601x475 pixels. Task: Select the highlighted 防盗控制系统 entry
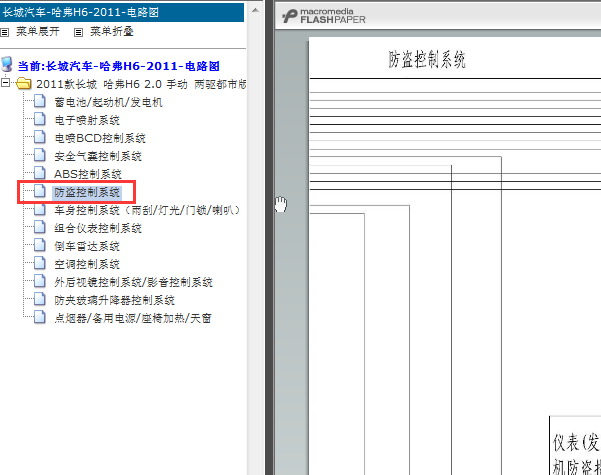tap(87, 192)
